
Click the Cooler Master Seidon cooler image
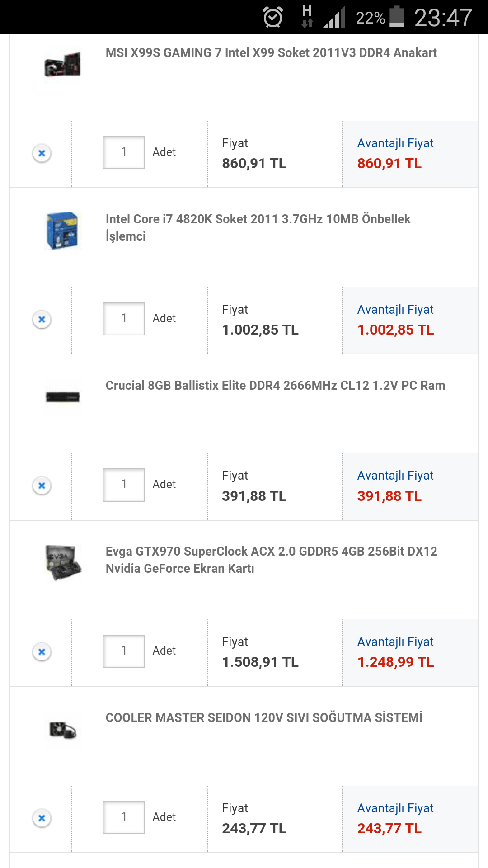(62, 730)
